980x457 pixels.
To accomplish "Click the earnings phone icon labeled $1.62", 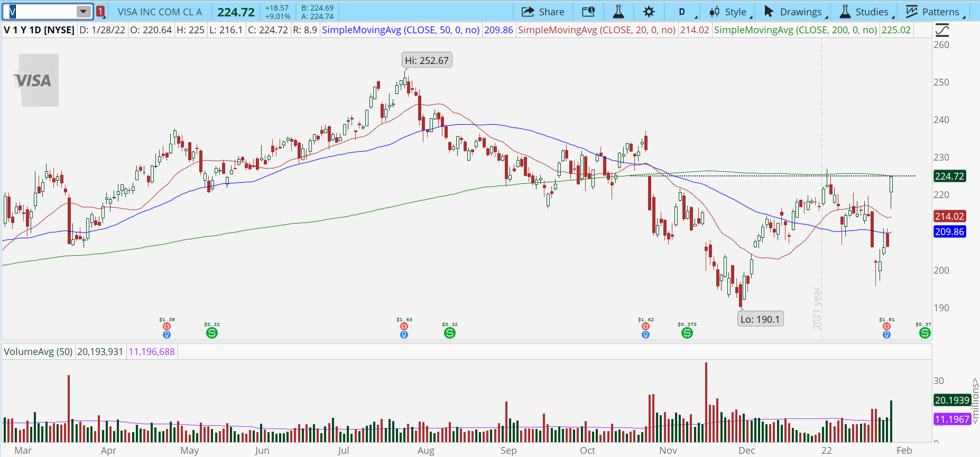I will (x=645, y=327).
